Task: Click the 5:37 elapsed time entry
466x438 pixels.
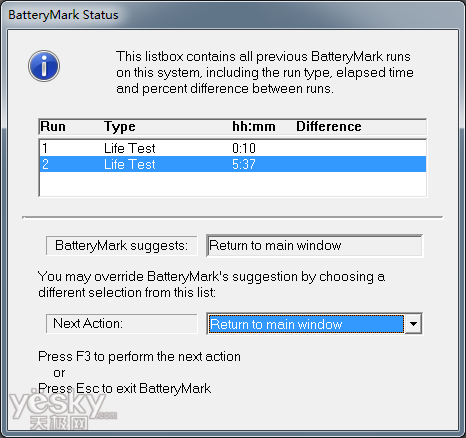Action: point(244,164)
